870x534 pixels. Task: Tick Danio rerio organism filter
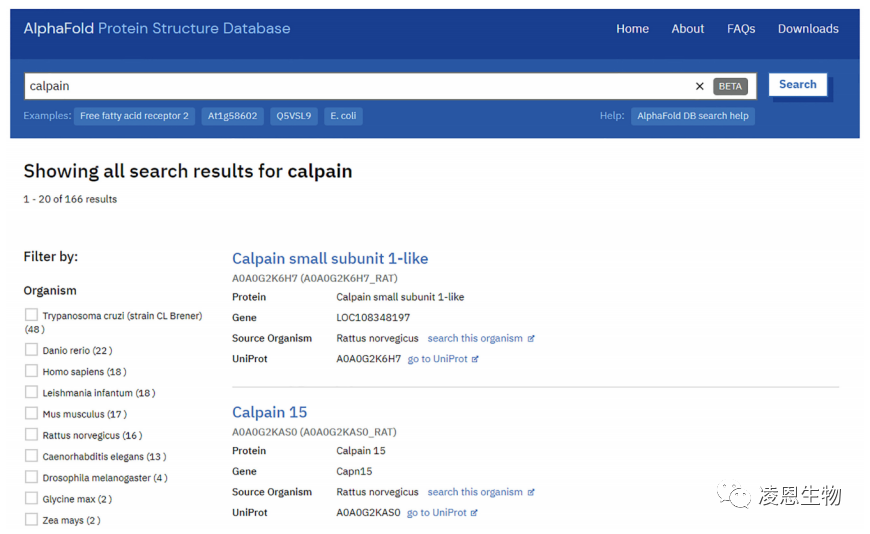(x=32, y=350)
